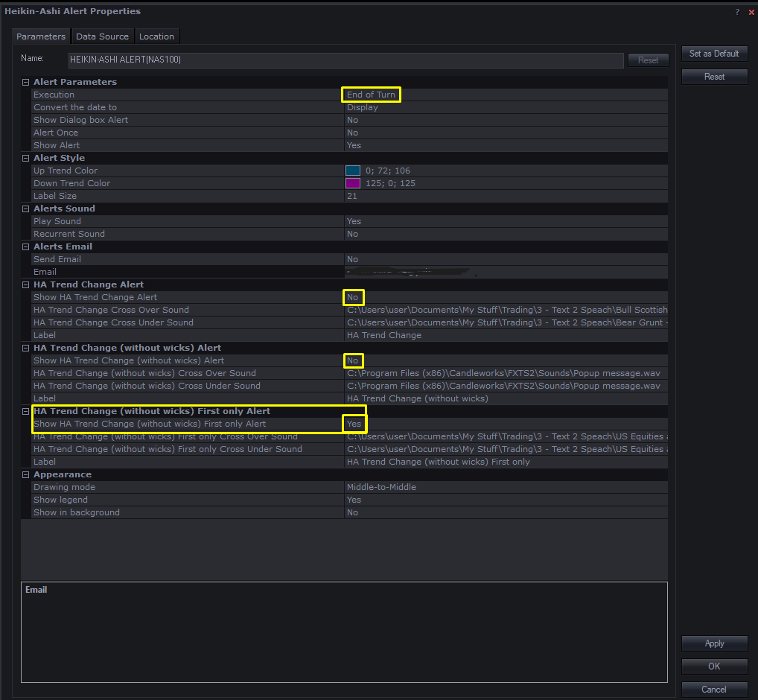
Task: Collapse the Alert Parameters section
Action: 25,82
